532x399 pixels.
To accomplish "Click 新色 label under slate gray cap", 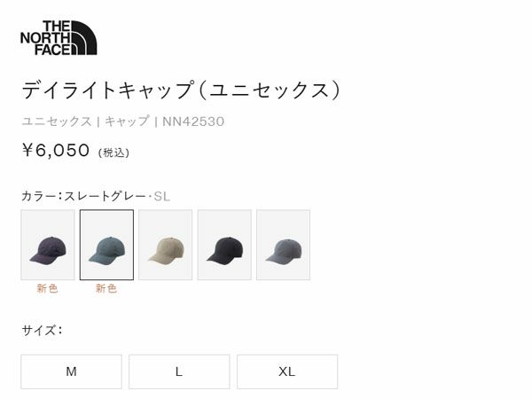I will pyautogui.click(x=106, y=288).
